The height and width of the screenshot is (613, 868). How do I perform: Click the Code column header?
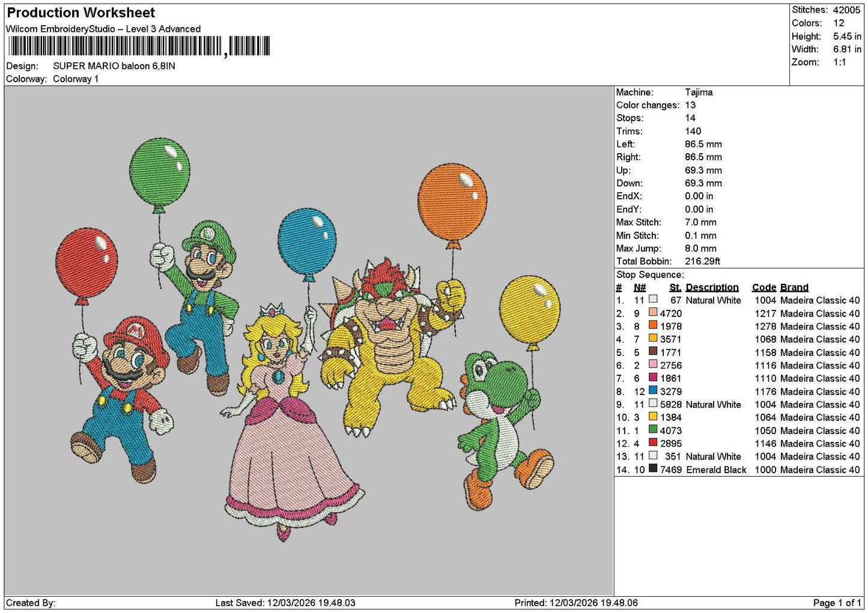764,288
